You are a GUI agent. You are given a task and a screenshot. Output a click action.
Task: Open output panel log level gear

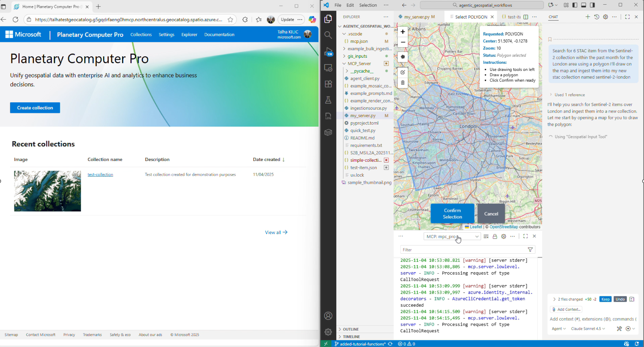[x=503, y=237]
